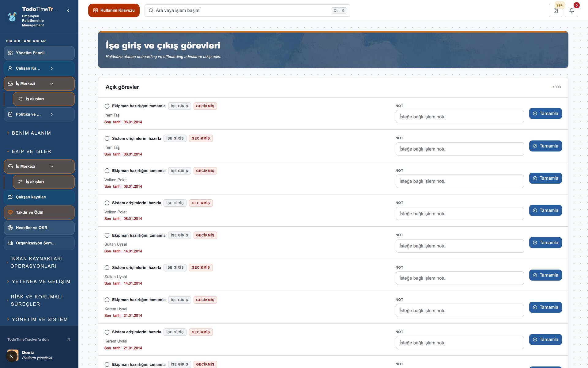Open Çalışan kayıtları menu item
The height and width of the screenshot is (368, 588).
click(x=39, y=197)
